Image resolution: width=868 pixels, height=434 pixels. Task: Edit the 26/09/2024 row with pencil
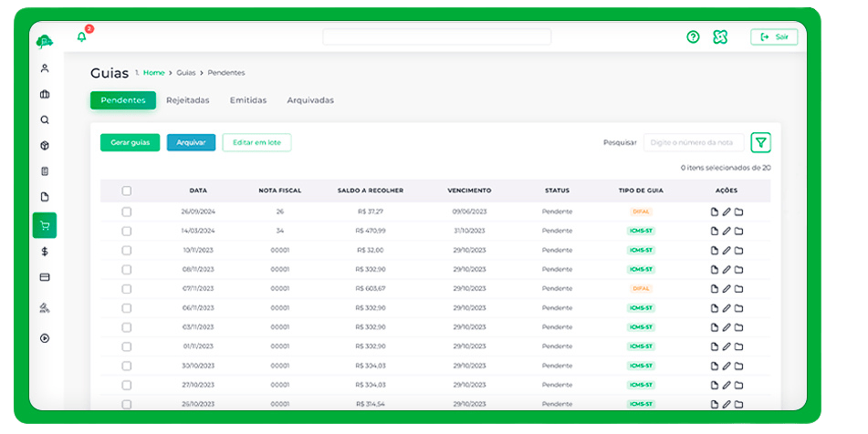tap(727, 212)
